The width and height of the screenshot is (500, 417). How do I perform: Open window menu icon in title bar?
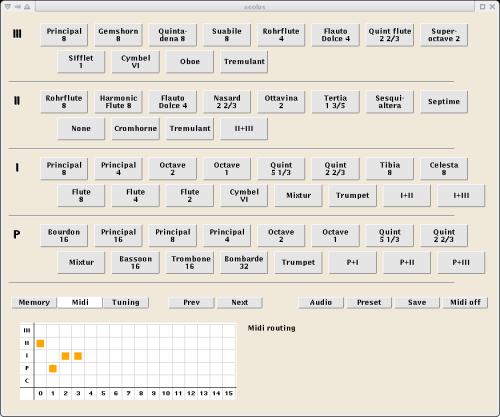(x=8, y=6)
